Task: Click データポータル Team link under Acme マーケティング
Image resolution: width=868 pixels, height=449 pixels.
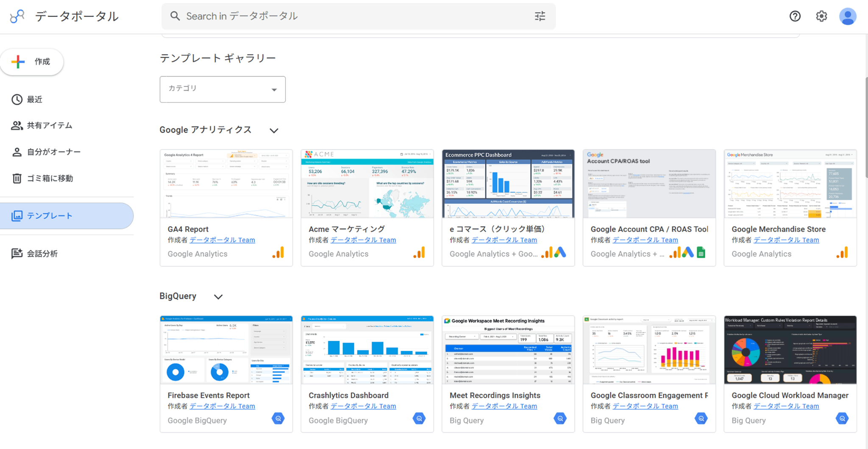Action: coord(363,240)
